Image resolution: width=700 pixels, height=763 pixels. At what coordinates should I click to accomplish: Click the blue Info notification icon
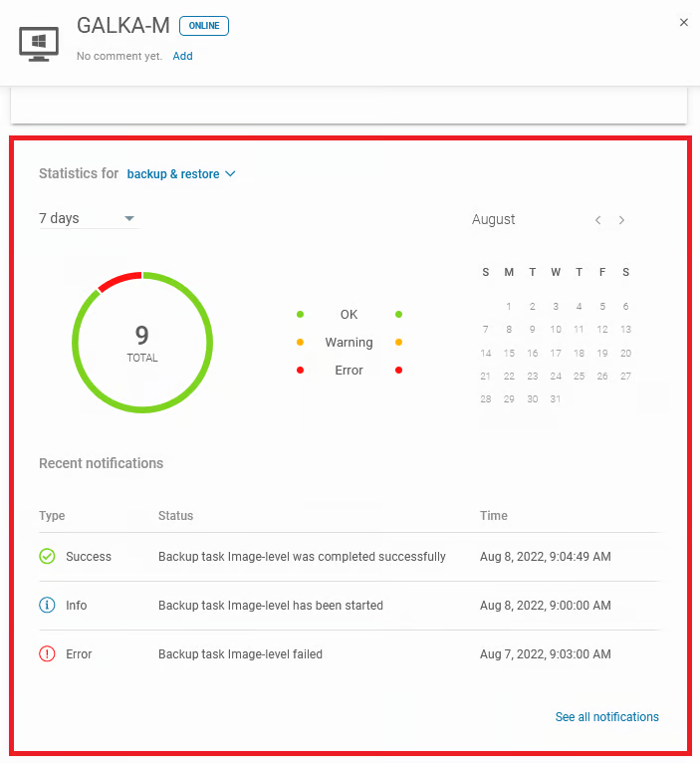[x=48, y=606]
